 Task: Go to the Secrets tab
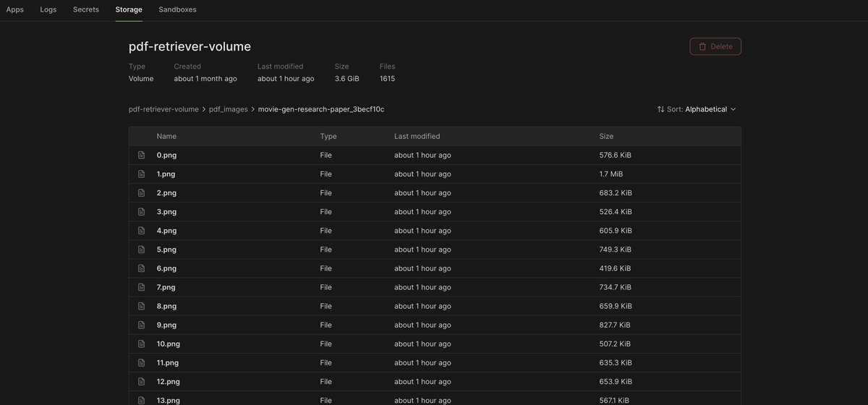point(86,9)
